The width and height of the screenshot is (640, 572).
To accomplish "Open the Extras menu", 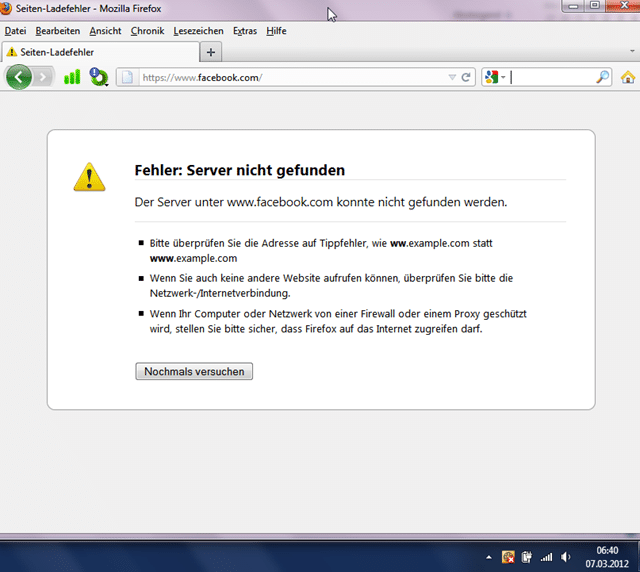I will pyautogui.click(x=245, y=31).
